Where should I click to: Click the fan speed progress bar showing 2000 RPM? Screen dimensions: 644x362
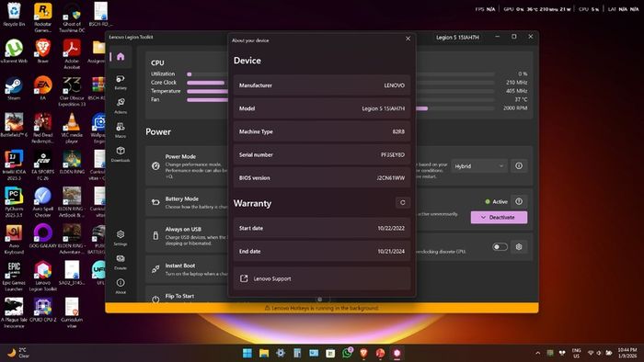click(x=454, y=108)
